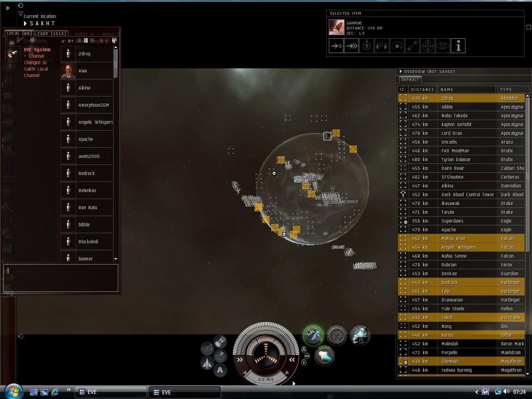
Task: Activate the greyed fist module button
Action: coord(336,335)
